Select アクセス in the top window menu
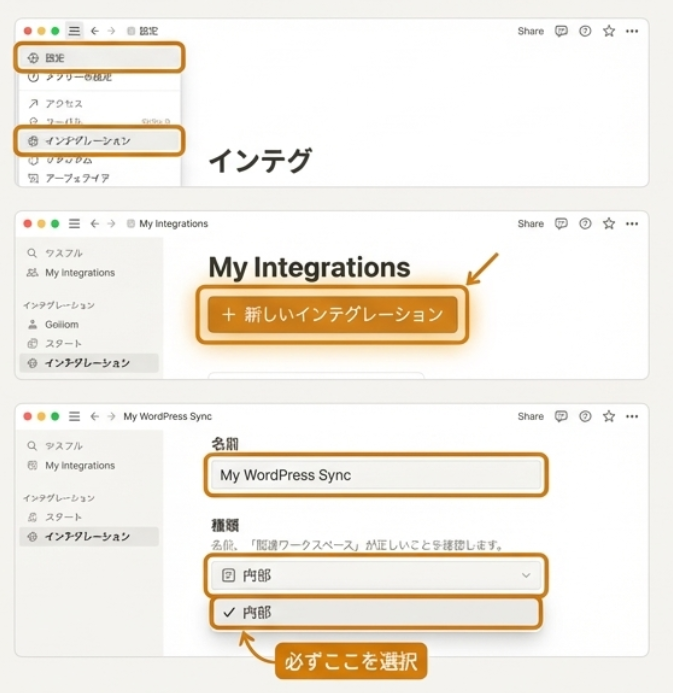 click(x=63, y=103)
